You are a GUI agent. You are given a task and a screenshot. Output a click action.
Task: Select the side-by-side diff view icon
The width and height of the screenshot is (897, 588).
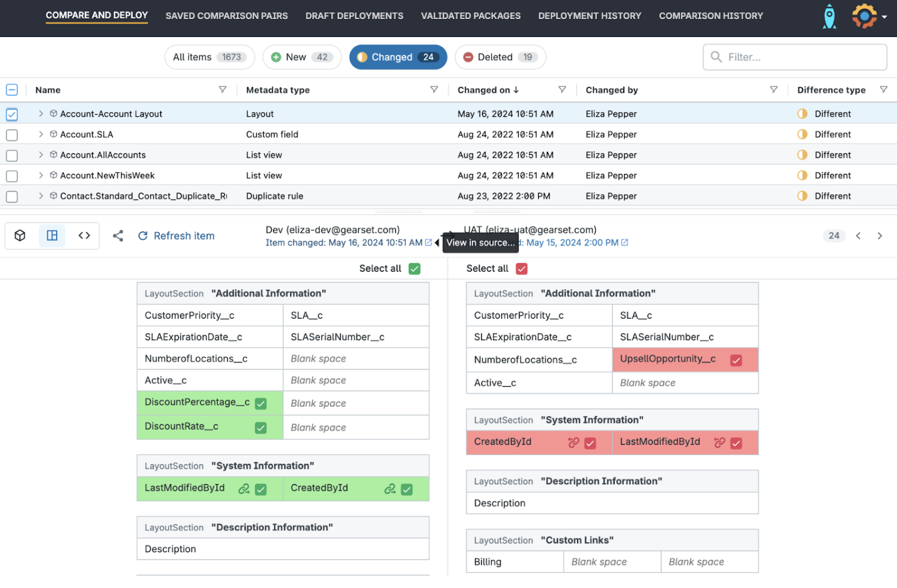[x=53, y=236]
